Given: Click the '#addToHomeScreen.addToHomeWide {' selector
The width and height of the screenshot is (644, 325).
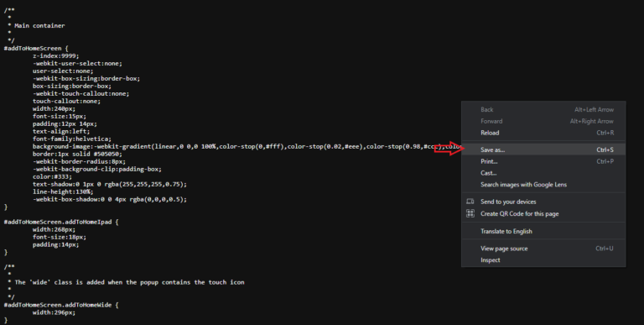Looking at the screenshot, I should click(61, 305).
